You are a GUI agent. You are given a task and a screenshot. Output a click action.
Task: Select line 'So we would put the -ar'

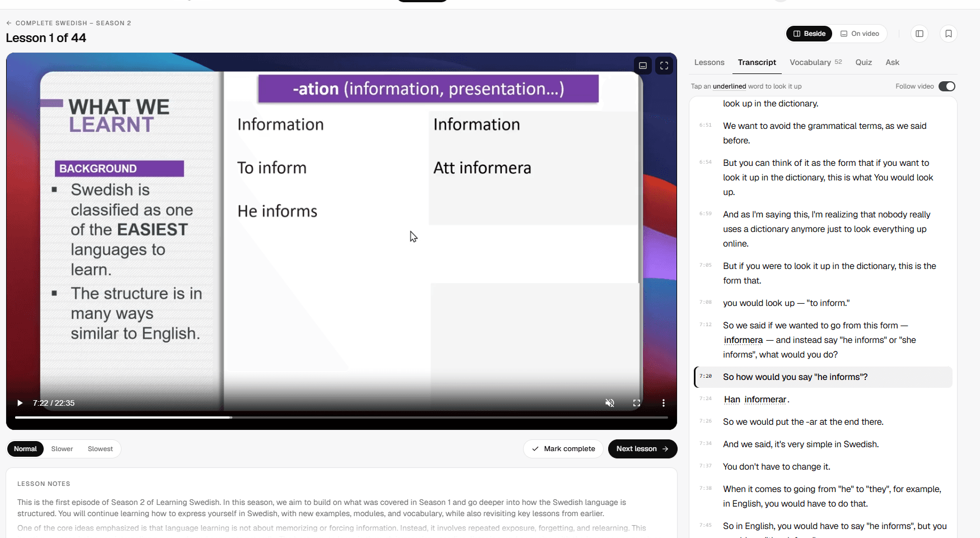(823, 422)
